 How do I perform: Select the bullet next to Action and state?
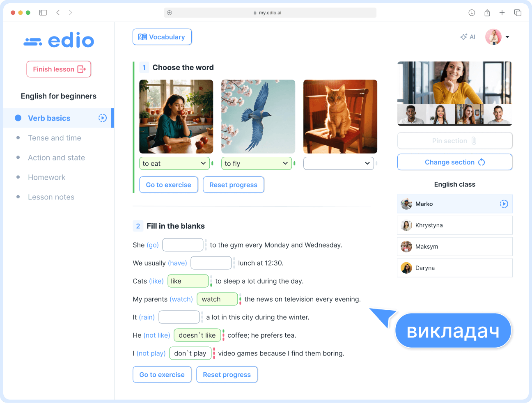(17, 158)
